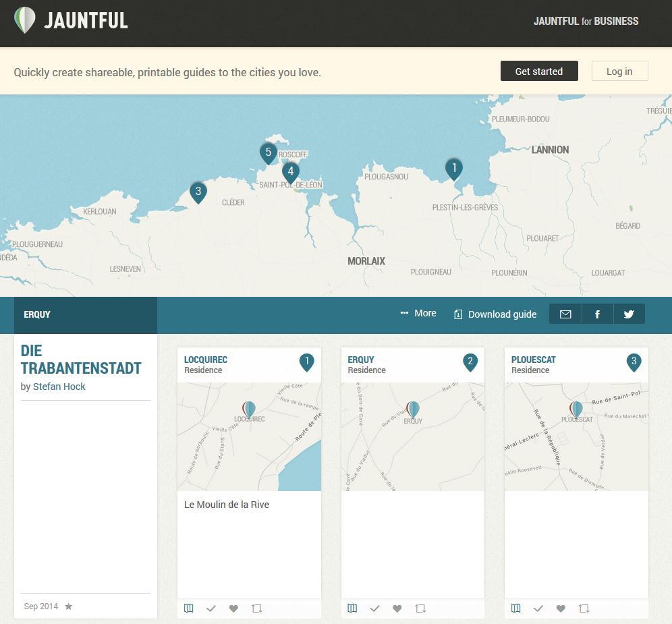This screenshot has width=672, height=624.
Task: Open the More options menu
Action: point(418,314)
